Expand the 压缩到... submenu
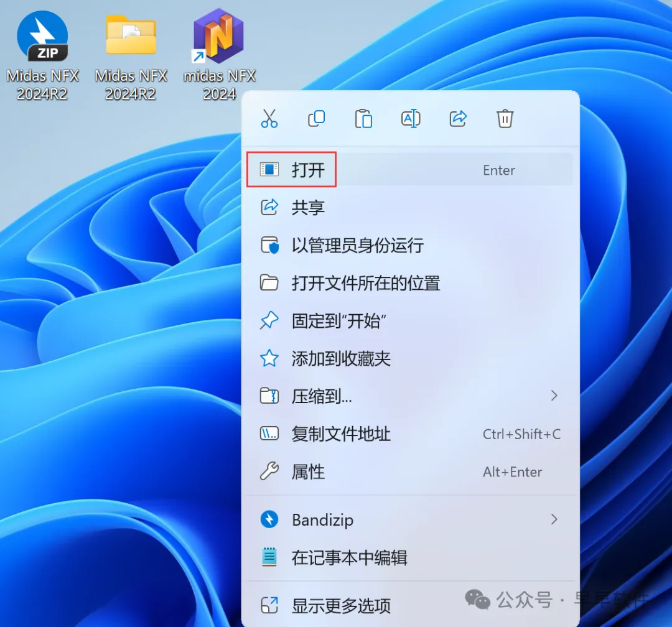The image size is (672, 627). pyautogui.click(x=409, y=396)
